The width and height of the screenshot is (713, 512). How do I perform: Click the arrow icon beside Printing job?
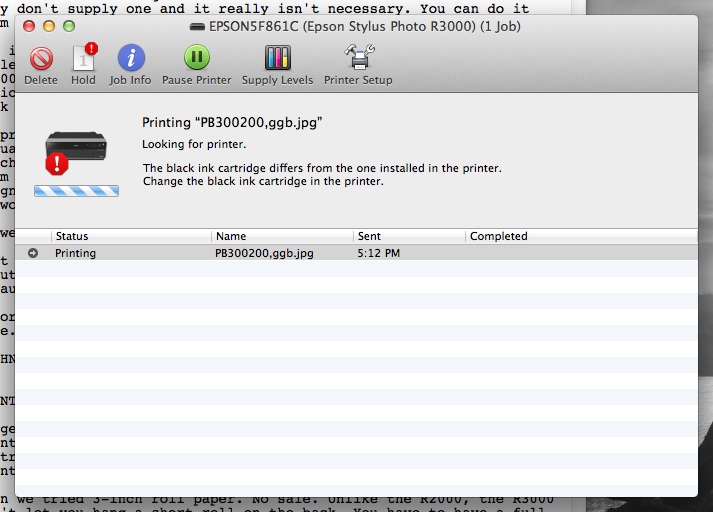coord(34,253)
